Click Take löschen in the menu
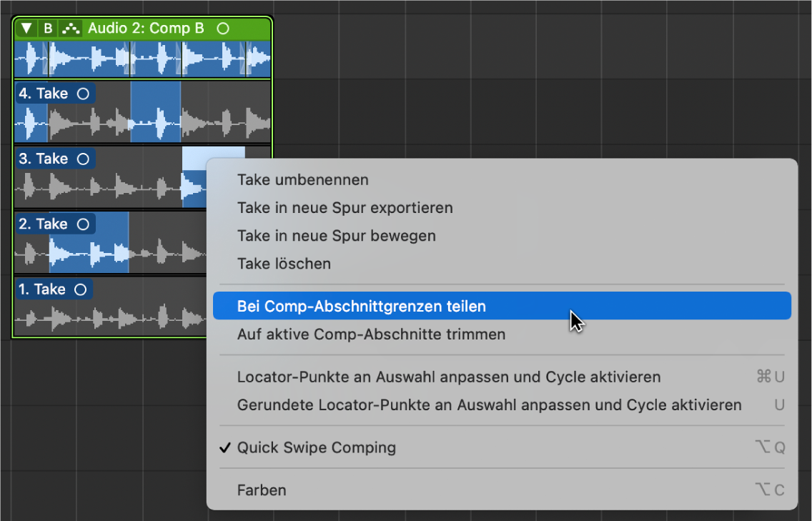 (284, 264)
